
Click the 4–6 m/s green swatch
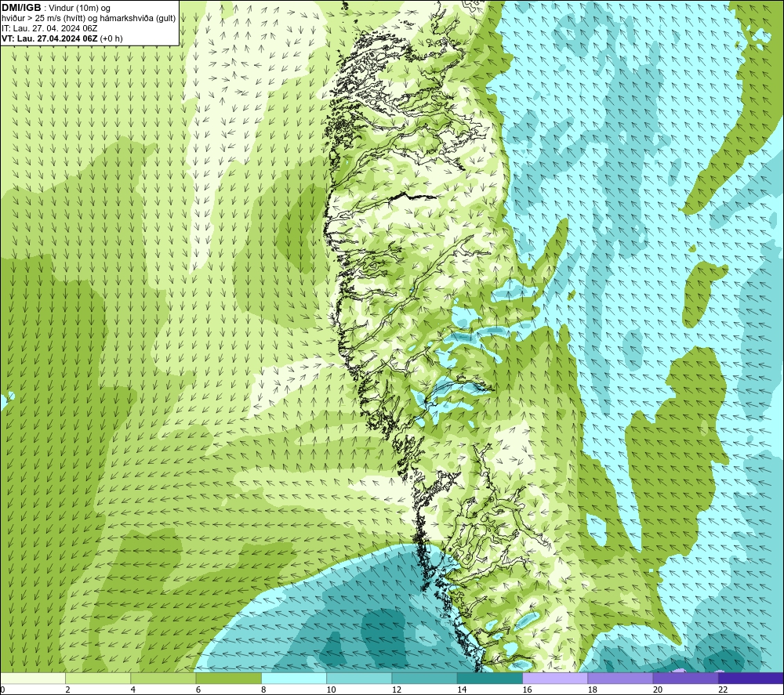pos(164,679)
